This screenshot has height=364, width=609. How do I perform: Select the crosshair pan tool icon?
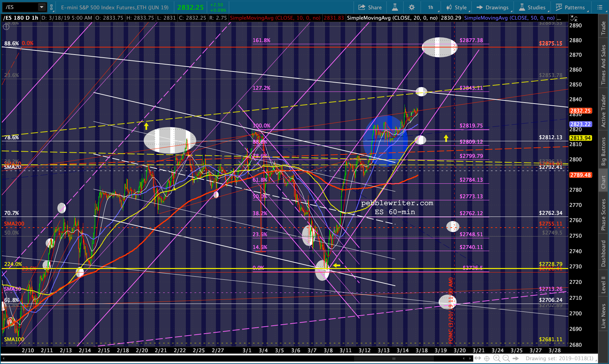pyautogui.click(x=487, y=358)
